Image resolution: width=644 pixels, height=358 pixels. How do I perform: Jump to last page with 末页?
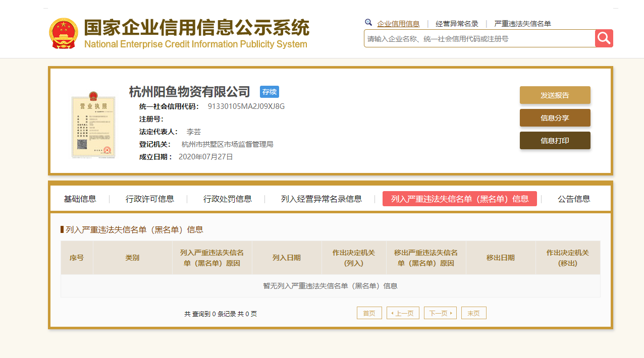(x=474, y=313)
